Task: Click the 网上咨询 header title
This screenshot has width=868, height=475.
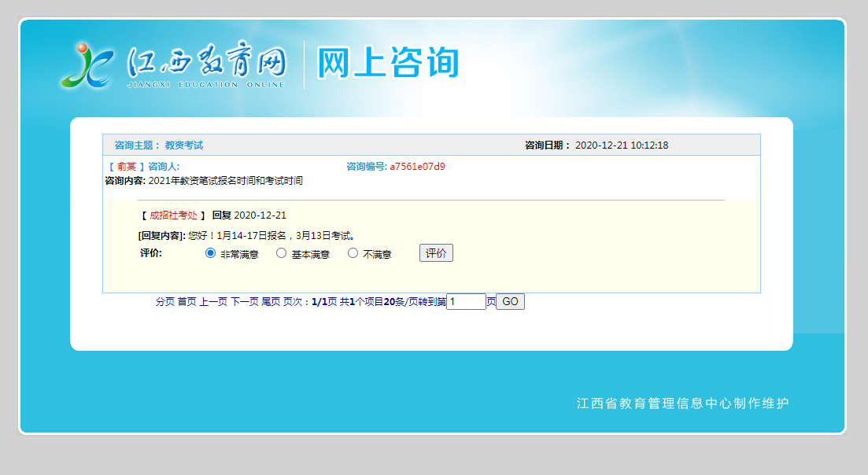Action: coord(388,62)
